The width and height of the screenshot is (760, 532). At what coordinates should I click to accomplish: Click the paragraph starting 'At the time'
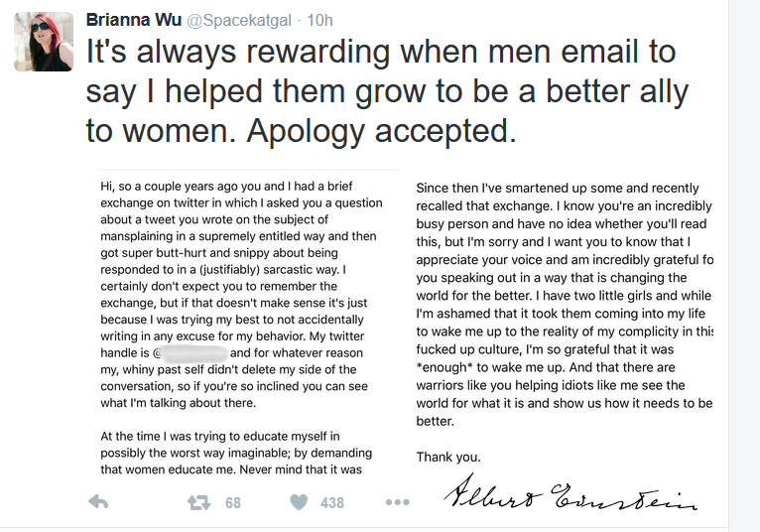click(236, 453)
